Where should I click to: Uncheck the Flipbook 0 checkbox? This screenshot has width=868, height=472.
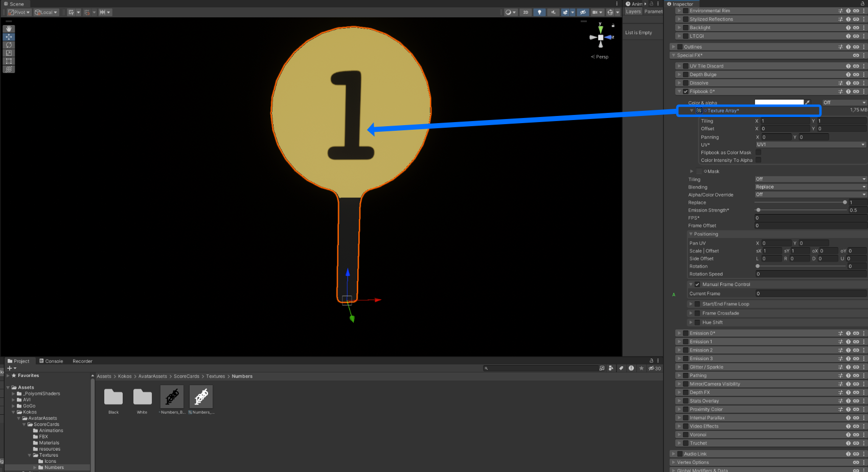pyautogui.click(x=686, y=92)
